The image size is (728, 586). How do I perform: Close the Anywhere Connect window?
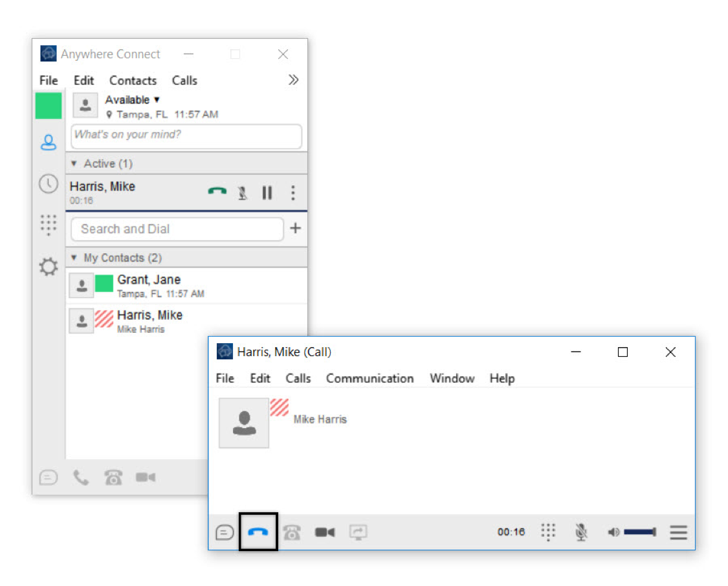[283, 54]
